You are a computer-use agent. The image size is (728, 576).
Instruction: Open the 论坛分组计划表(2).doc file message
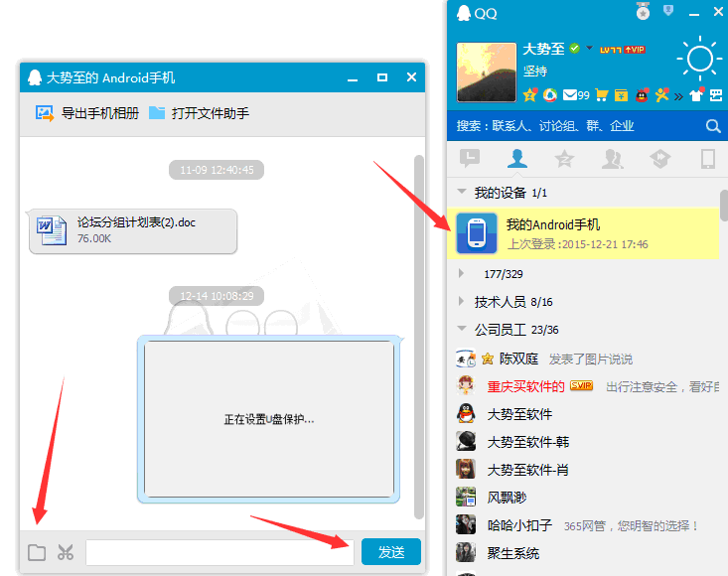(133, 230)
